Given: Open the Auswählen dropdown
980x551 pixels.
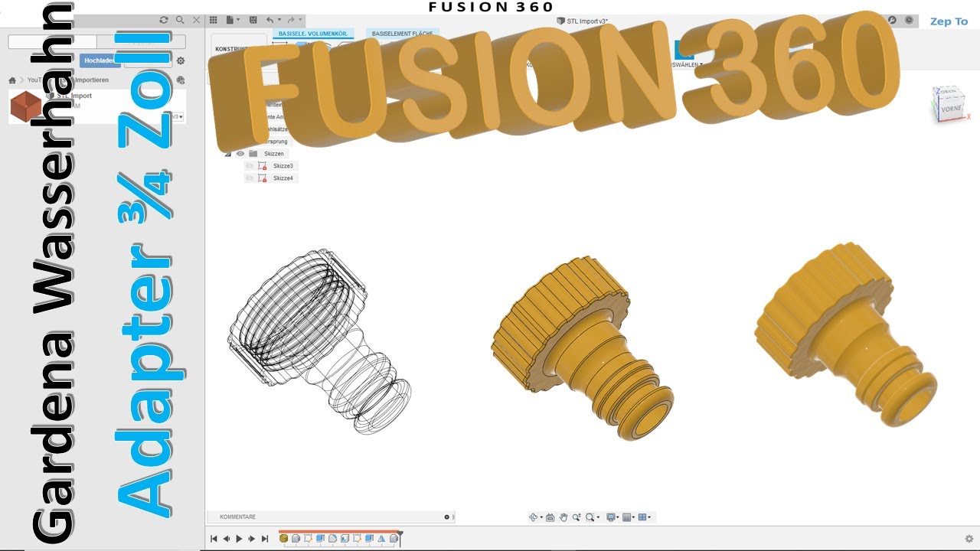Looking at the screenshot, I should [x=686, y=65].
